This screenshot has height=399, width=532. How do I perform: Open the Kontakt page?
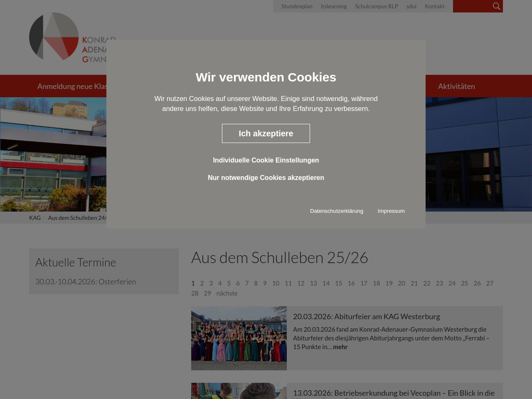434,6
